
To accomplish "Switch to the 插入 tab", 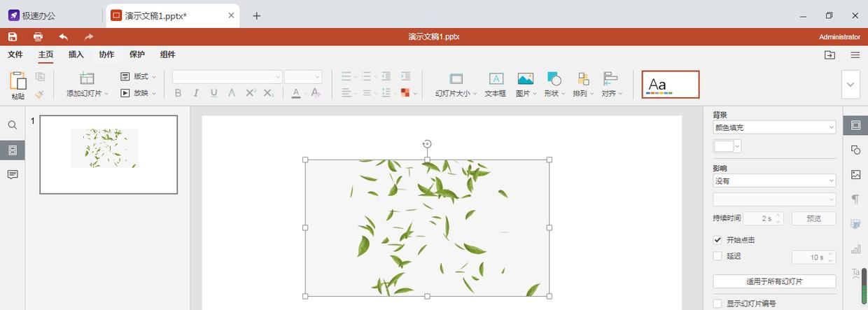I will click(x=76, y=55).
